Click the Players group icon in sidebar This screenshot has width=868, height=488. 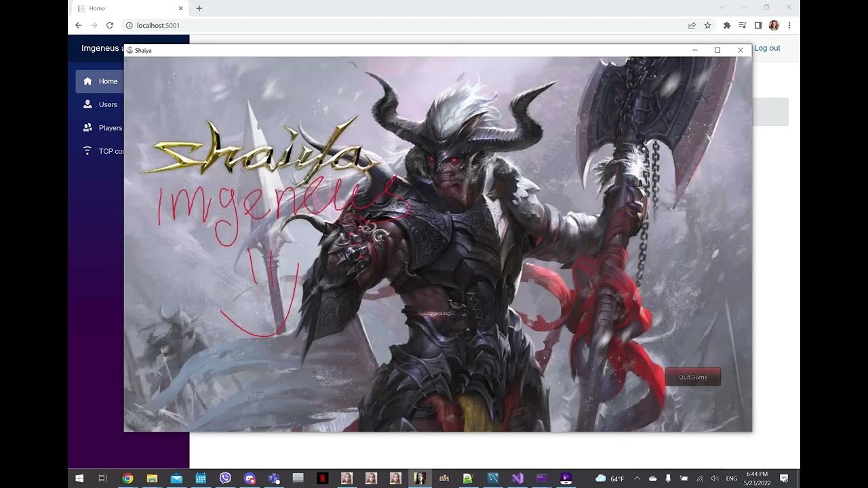[x=87, y=127]
